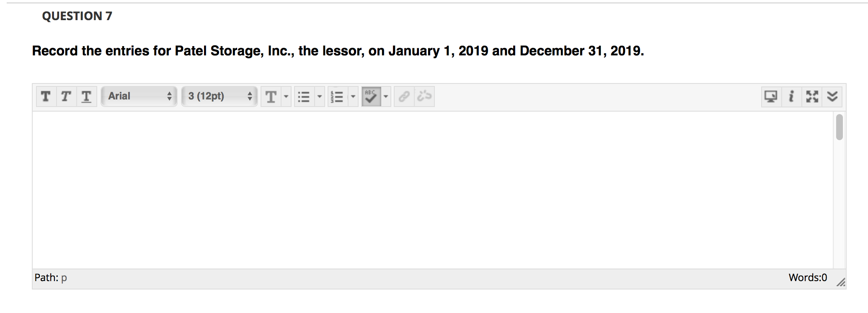
Task: Click inside the empty answer text area
Action: [x=419, y=189]
